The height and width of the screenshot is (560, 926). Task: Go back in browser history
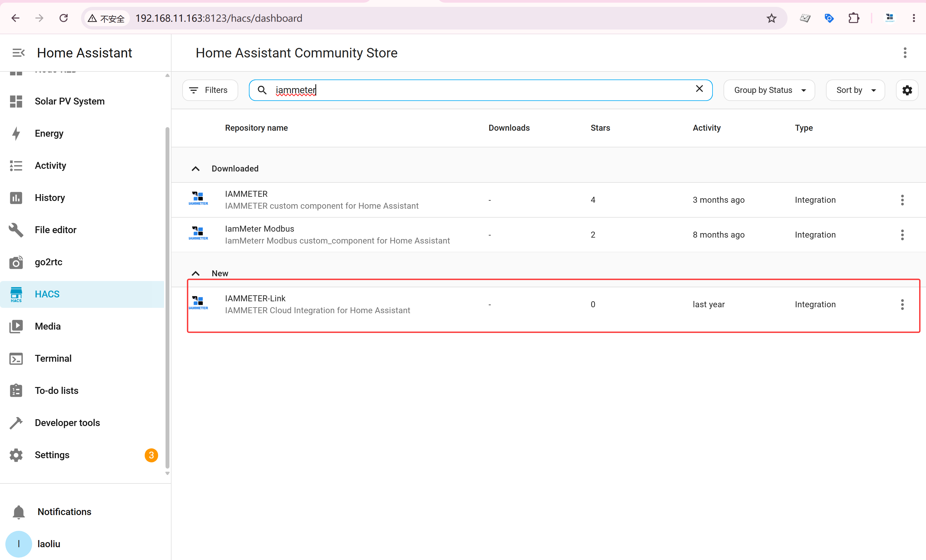tap(15, 18)
